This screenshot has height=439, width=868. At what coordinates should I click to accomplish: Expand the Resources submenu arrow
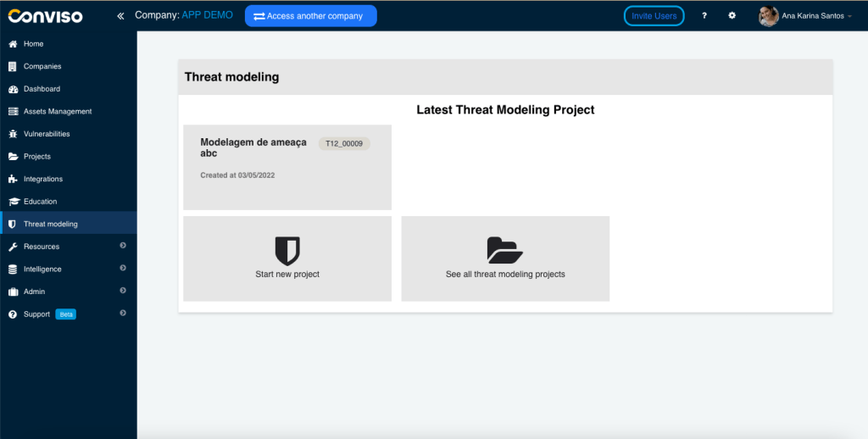click(x=123, y=245)
